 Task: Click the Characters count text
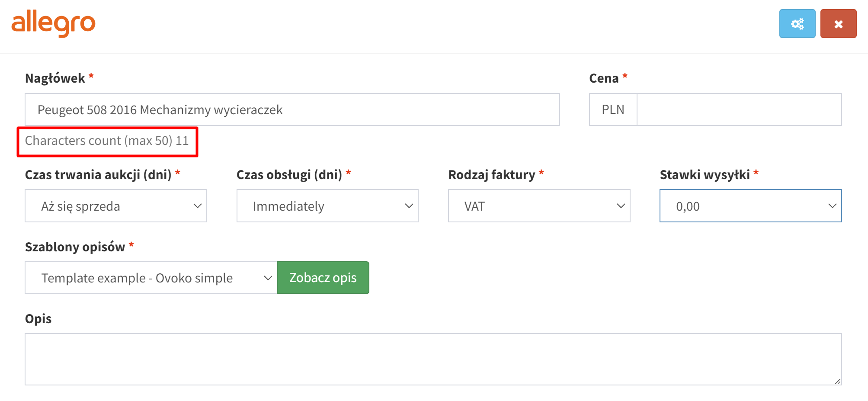[x=107, y=141]
